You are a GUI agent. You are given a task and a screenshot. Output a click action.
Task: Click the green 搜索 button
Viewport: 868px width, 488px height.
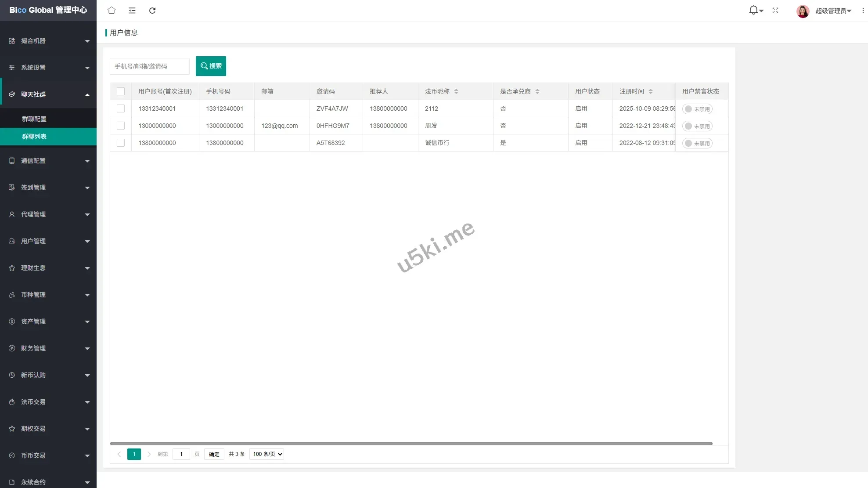(x=211, y=66)
